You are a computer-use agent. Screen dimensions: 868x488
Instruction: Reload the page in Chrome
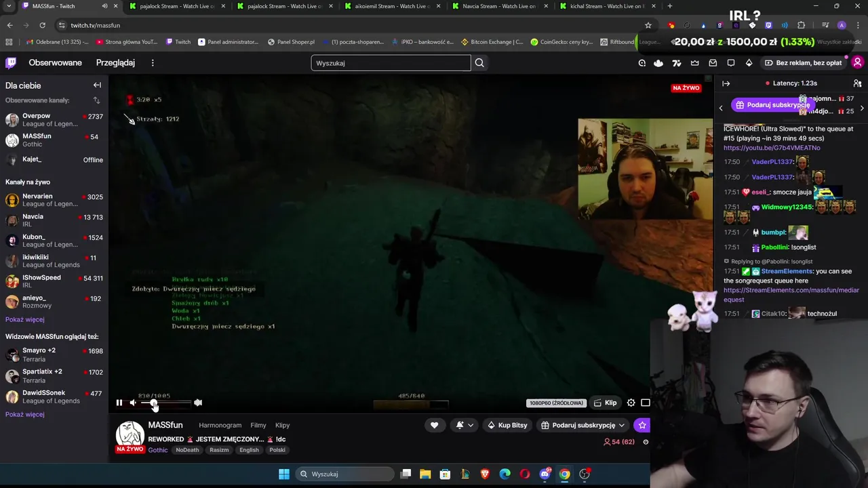[42, 25]
